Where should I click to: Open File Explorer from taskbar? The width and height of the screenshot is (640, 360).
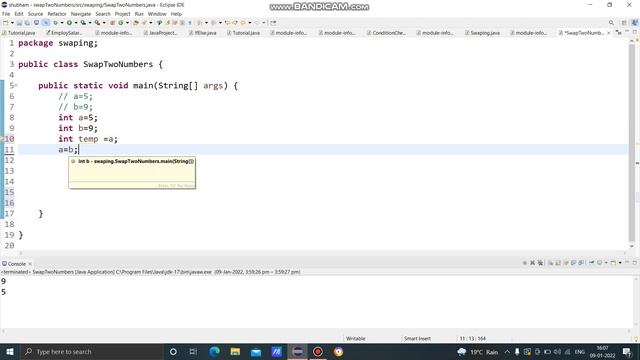click(235, 352)
